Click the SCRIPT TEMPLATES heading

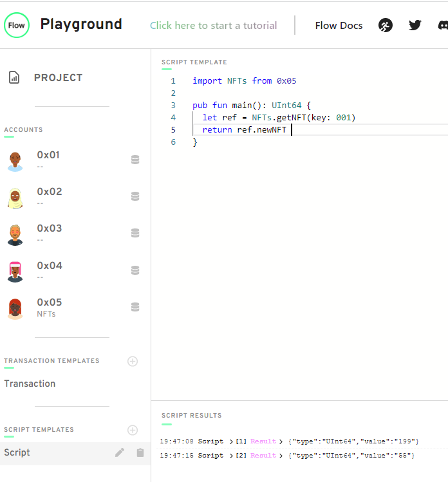pyautogui.click(x=39, y=430)
